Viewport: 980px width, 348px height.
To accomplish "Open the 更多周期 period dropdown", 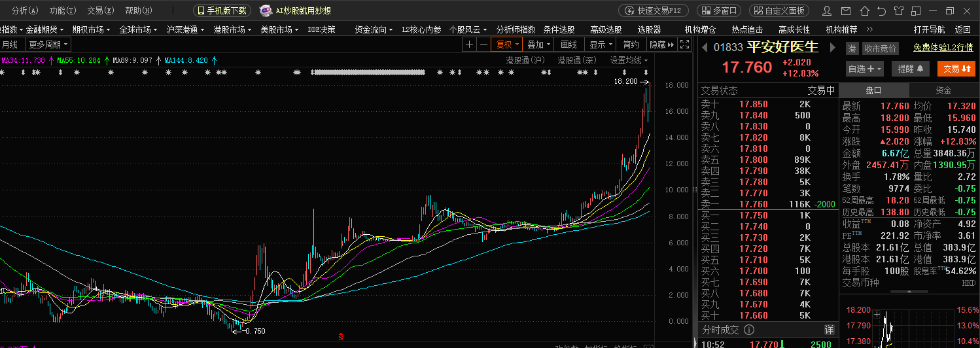I will coord(48,44).
